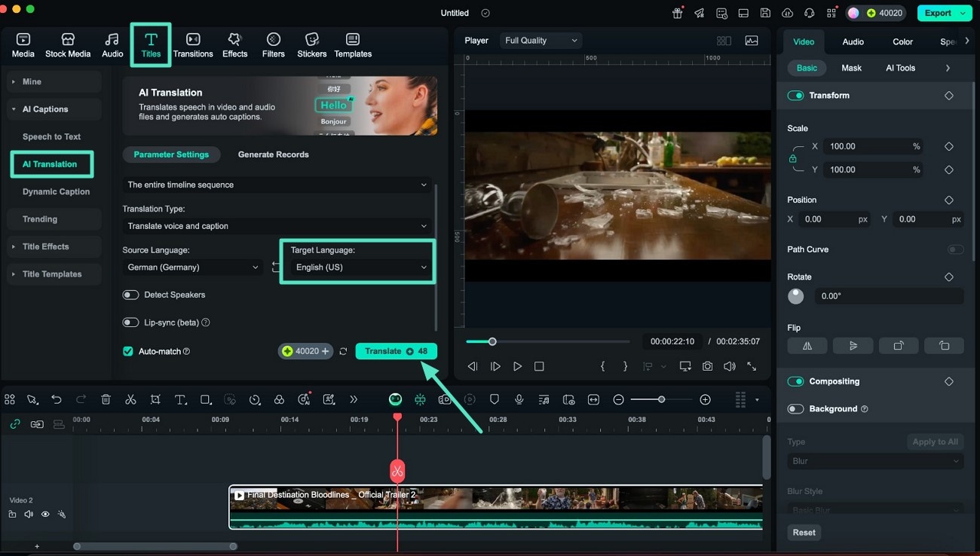The height and width of the screenshot is (556, 980).
Task: Collapse the AI Captions category
Action: click(54, 109)
